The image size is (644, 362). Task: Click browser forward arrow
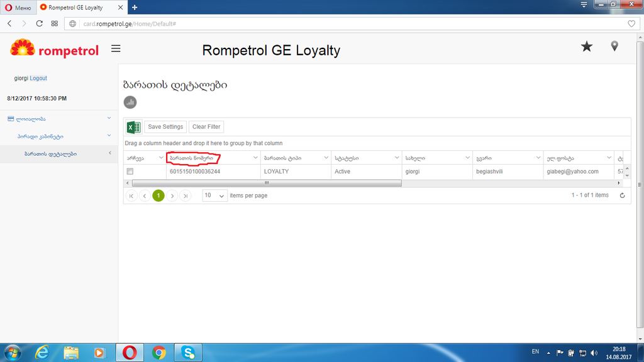click(x=24, y=24)
